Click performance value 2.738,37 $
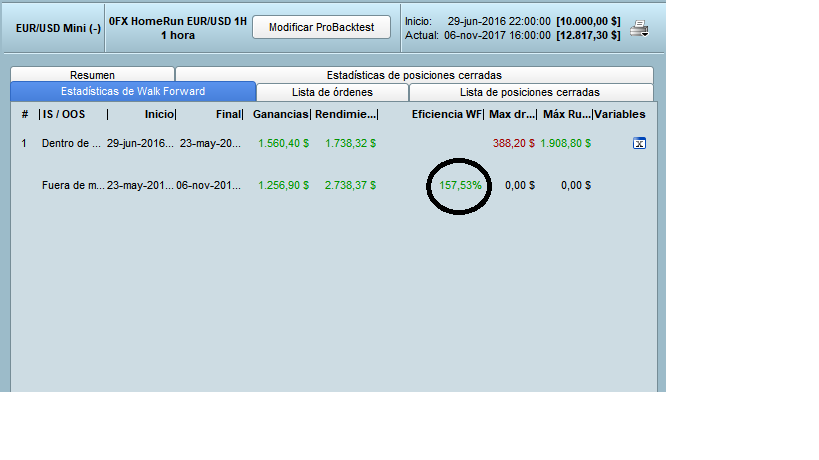 tap(350, 185)
